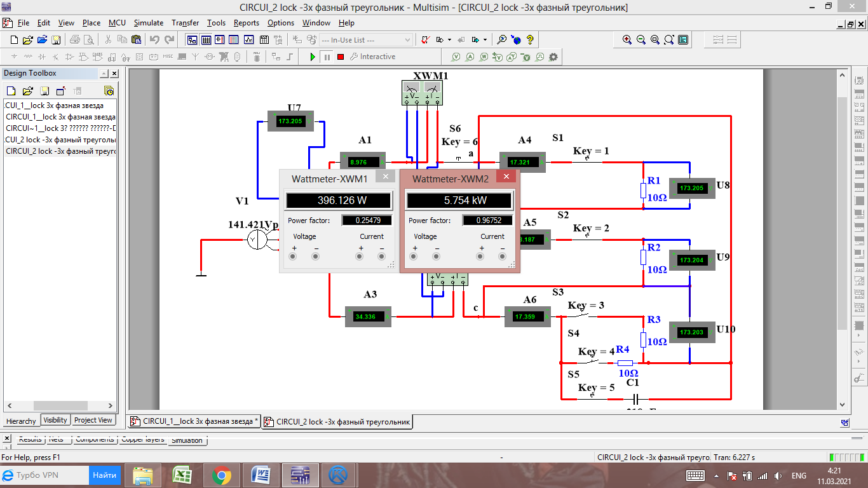Screen dimensions: 868x488
Task: Open the Simulate menu
Action: [148, 23]
